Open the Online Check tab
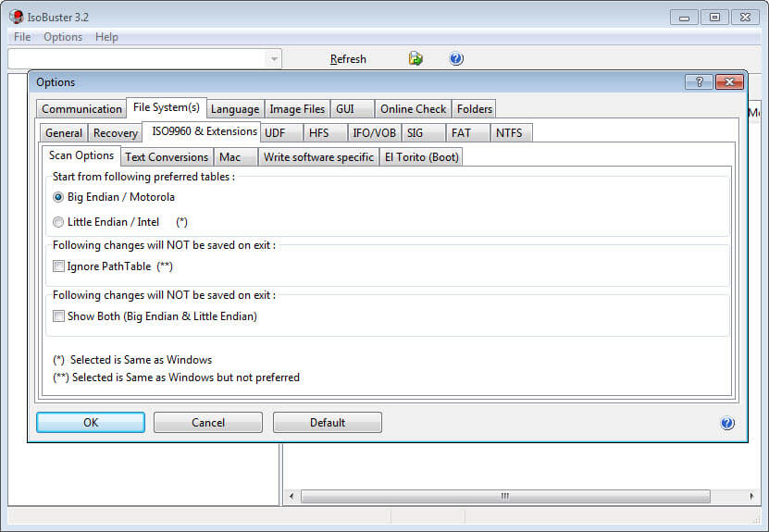The height and width of the screenshot is (532, 769). [413, 109]
